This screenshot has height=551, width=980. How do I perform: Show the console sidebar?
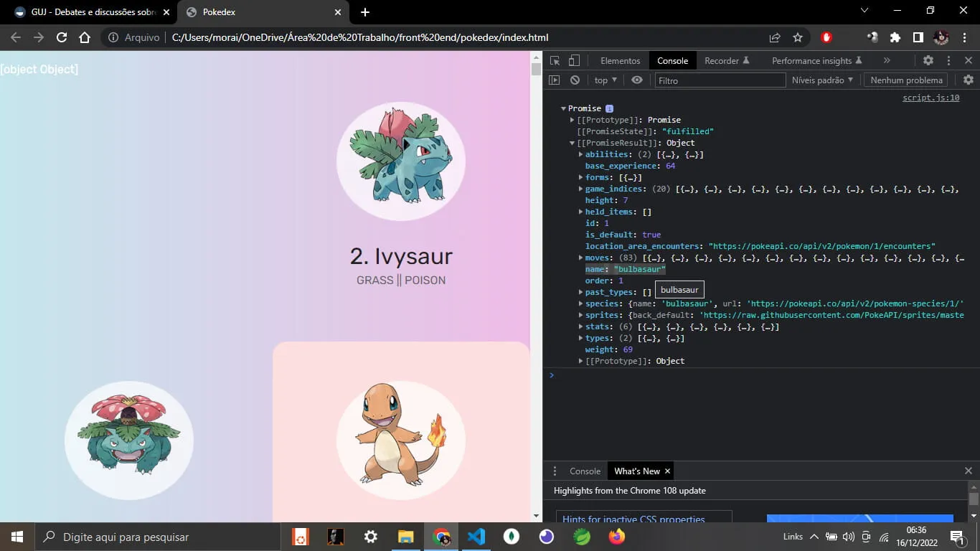tap(555, 80)
